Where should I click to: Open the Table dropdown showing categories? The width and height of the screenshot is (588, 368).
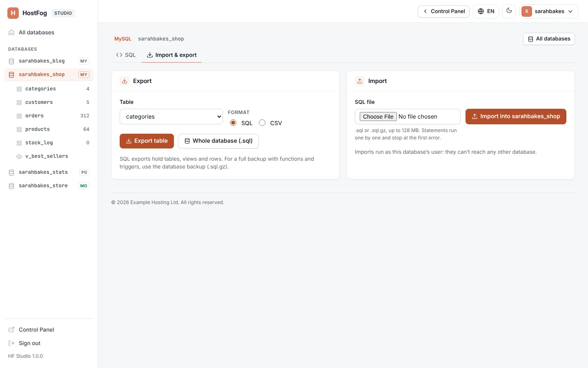171,117
